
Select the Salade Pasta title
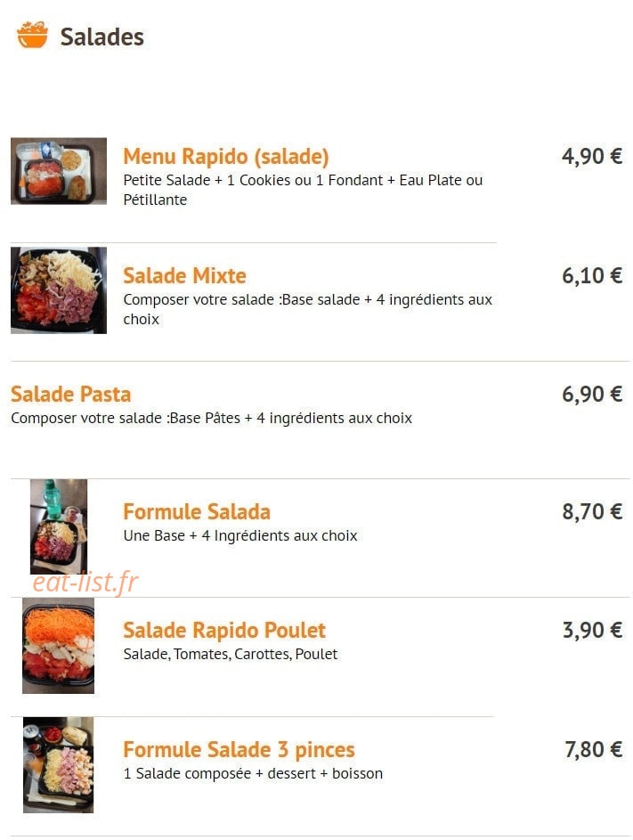[70, 395]
